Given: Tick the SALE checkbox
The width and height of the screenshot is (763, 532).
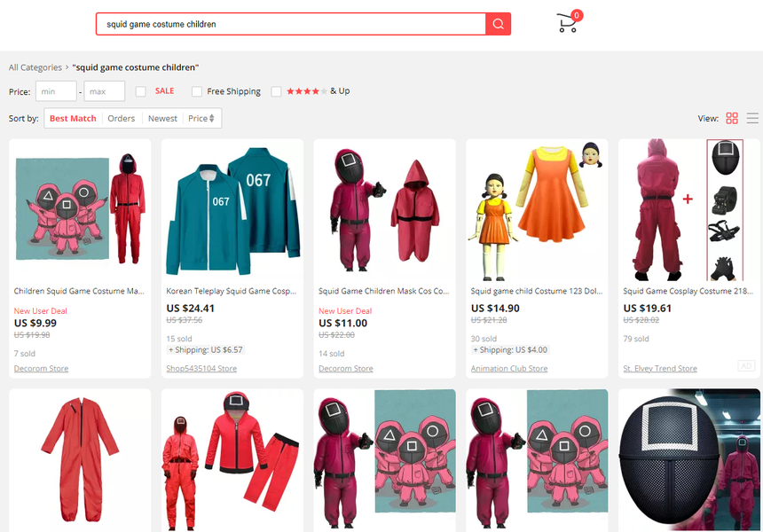Looking at the screenshot, I should tap(141, 91).
